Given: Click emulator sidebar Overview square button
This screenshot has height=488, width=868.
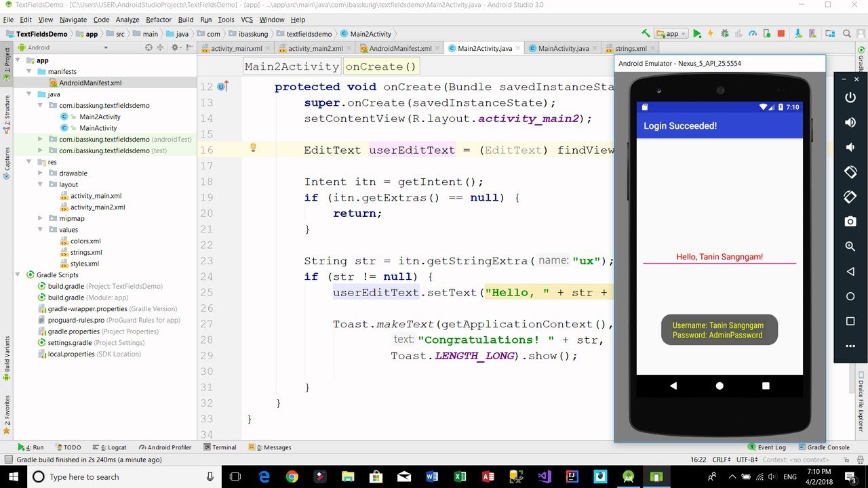Looking at the screenshot, I should (850, 321).
